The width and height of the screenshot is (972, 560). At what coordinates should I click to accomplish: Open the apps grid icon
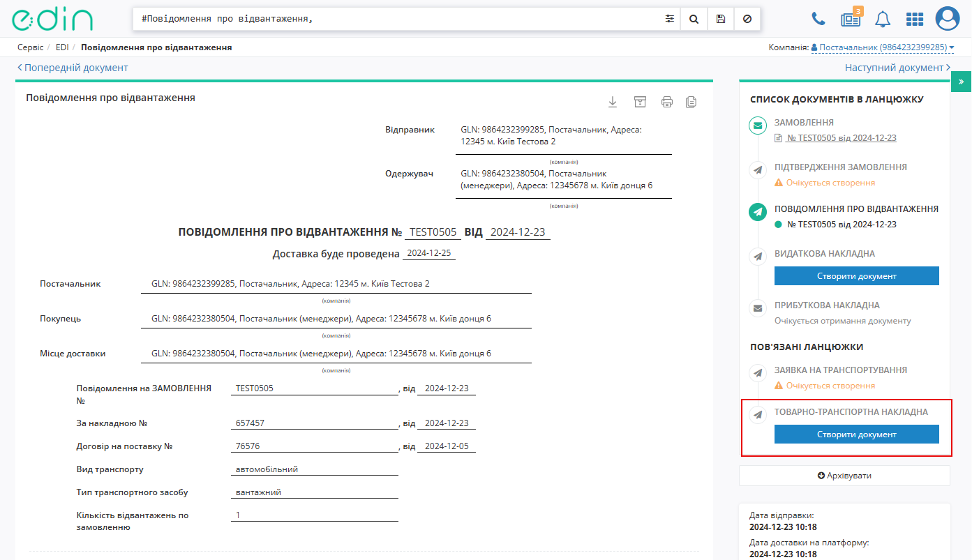[915, 19]
